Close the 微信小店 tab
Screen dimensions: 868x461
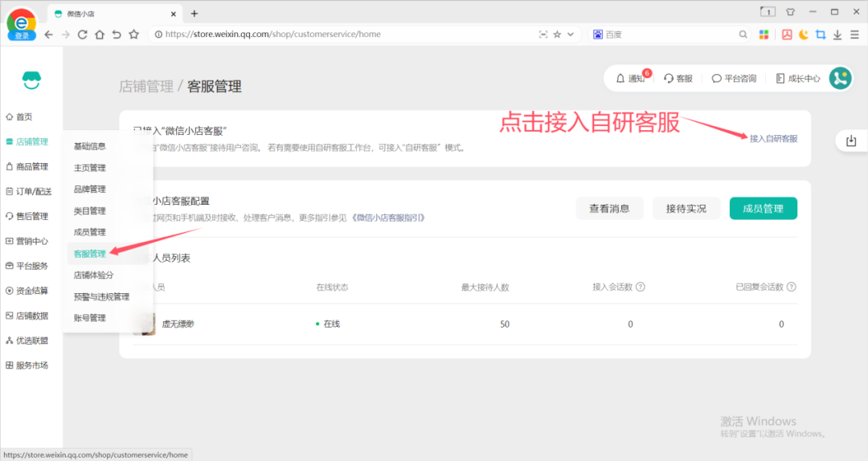point(174,14)
